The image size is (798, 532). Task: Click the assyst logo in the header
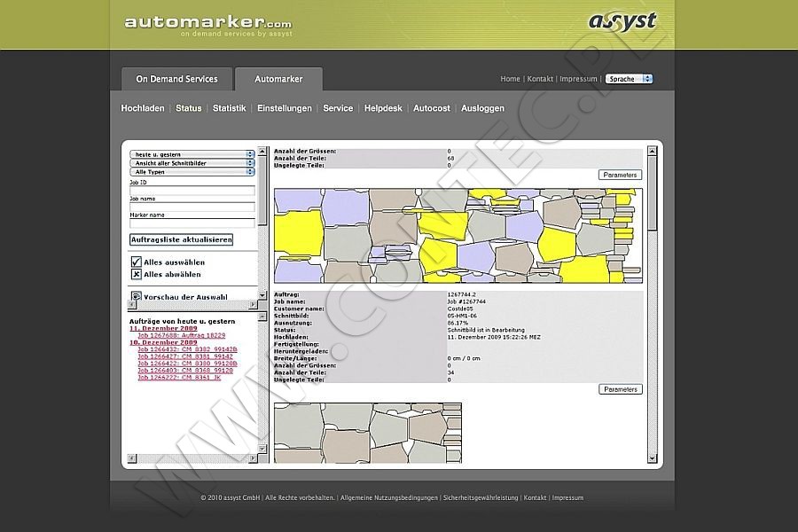point(622,21)
